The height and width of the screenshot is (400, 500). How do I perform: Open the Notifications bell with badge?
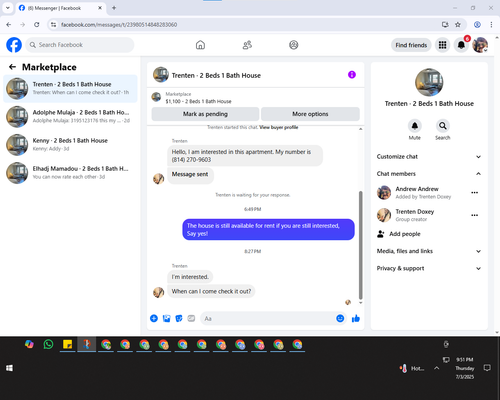click(461, 45)
